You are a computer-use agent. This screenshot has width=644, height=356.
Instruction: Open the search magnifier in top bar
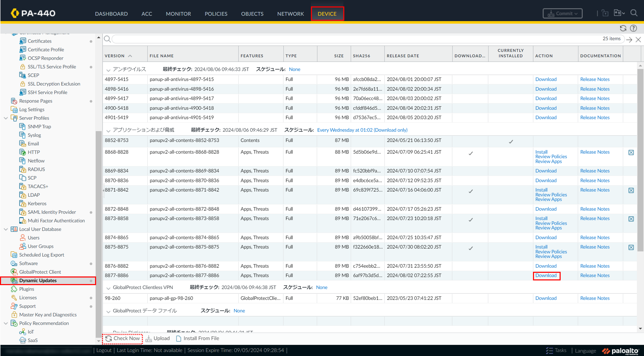[x=633, y=13]
